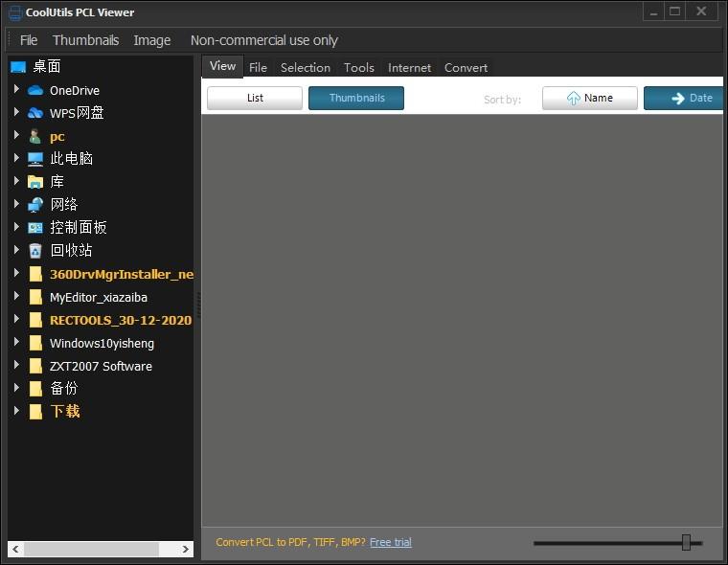The height and width of the screenshot is (565, 728).
Task: Select the RECTOOLS_30-12-2020 label
Action: click(121, 321)
